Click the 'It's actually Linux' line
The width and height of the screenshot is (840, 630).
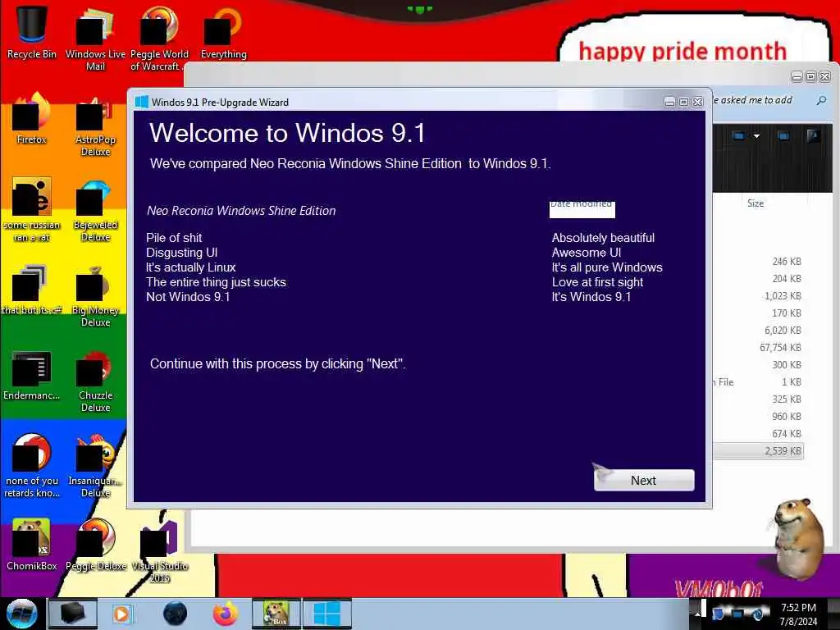190,267
